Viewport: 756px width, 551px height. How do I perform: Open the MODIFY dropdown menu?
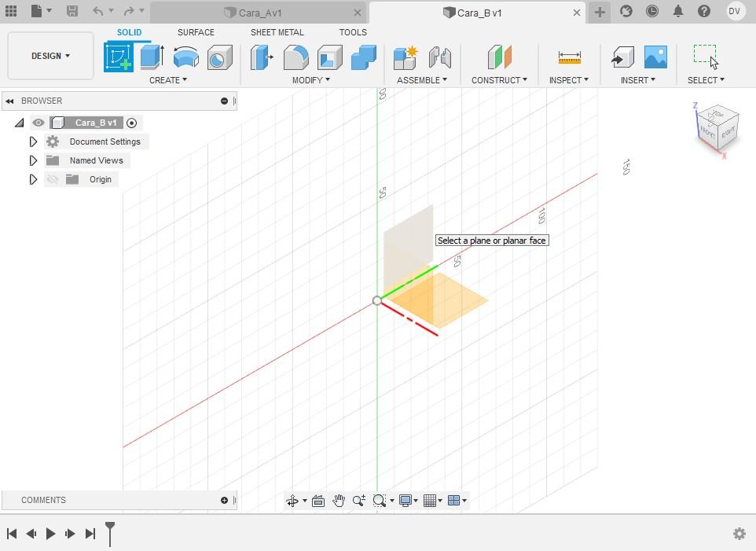pyautogui.click(x=311, y=80)
